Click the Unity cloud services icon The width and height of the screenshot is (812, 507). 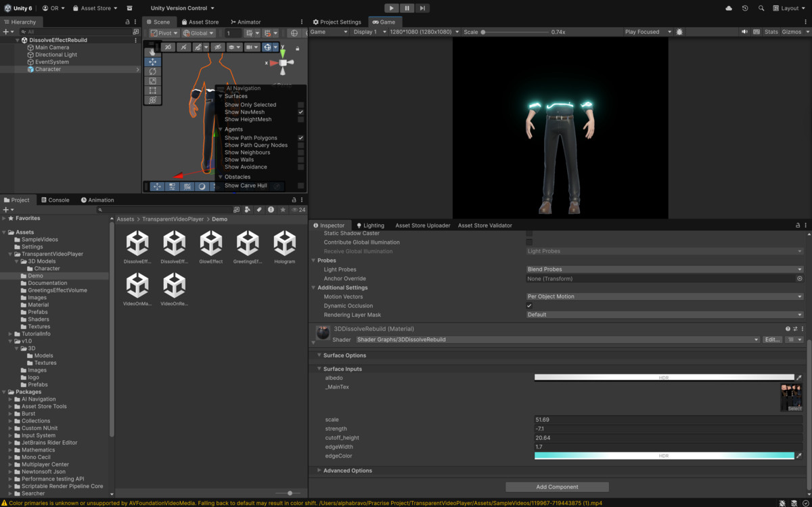point(729,7)
